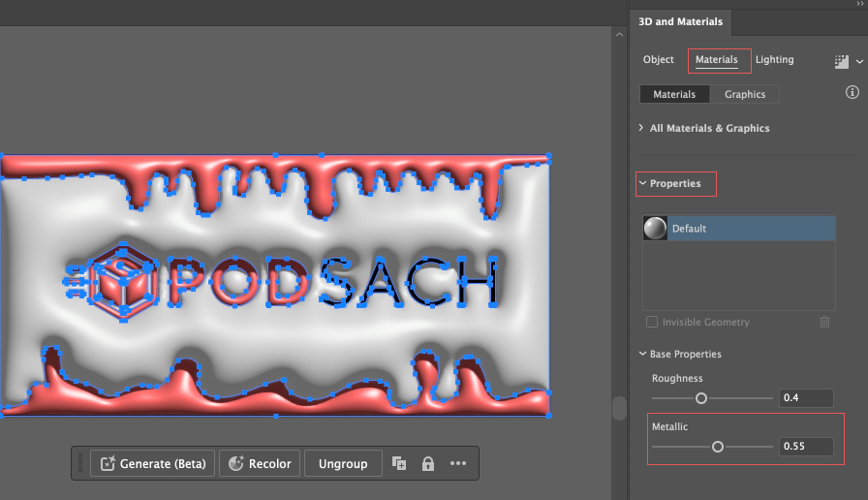Click the Generate (Beta) button
Screen dimensions: 868x500
click(x=152, y=463)
